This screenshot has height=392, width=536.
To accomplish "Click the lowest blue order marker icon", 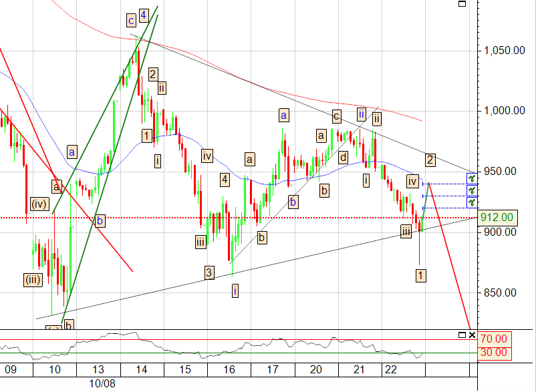I will point(472,202).
